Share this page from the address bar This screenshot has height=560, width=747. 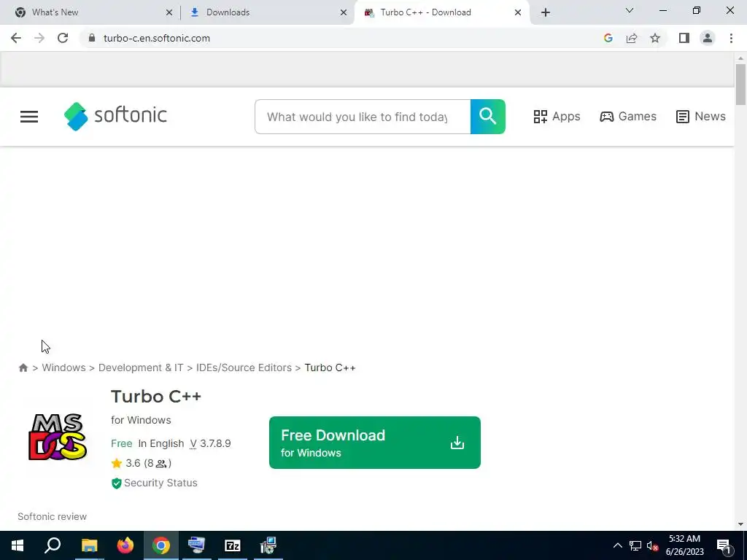(x=632, y=38)
